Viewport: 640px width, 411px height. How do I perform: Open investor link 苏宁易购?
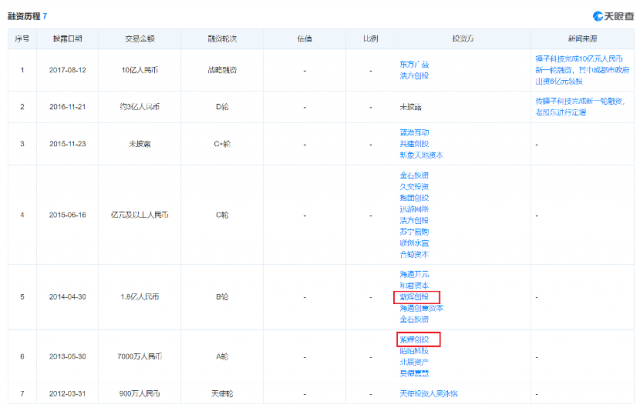pyautogui.click(x=414, y=232)
